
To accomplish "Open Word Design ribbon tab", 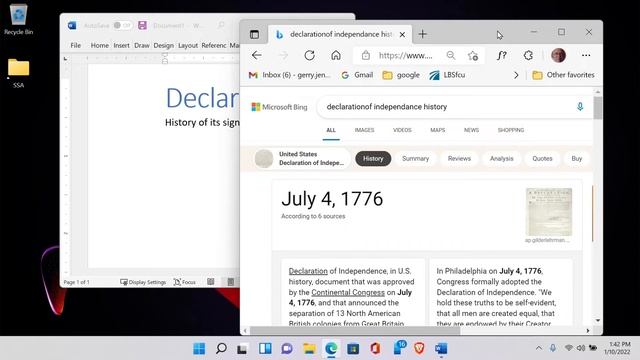I will [x=164, y=45].
